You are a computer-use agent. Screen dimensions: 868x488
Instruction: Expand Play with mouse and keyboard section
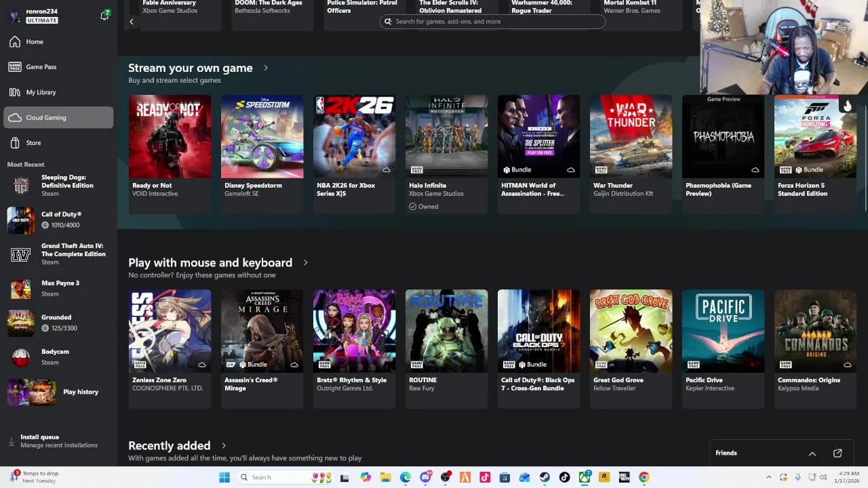tap(305, 263)
